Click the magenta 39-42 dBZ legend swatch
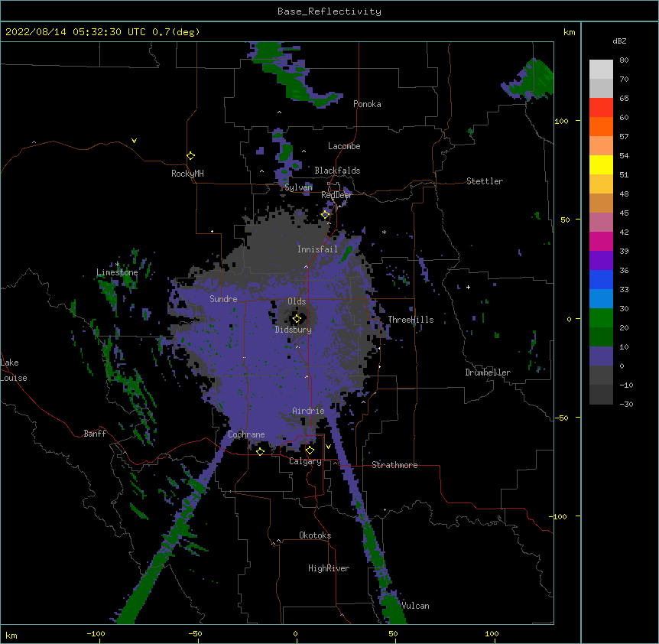This screenshot has height=644, width=659. coord(601,241)
